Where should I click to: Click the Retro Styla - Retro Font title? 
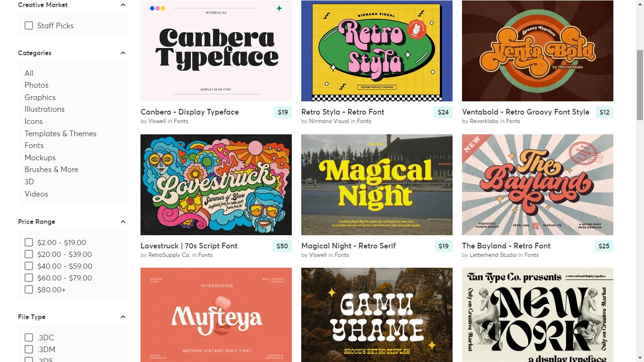[x=343, y=112]
